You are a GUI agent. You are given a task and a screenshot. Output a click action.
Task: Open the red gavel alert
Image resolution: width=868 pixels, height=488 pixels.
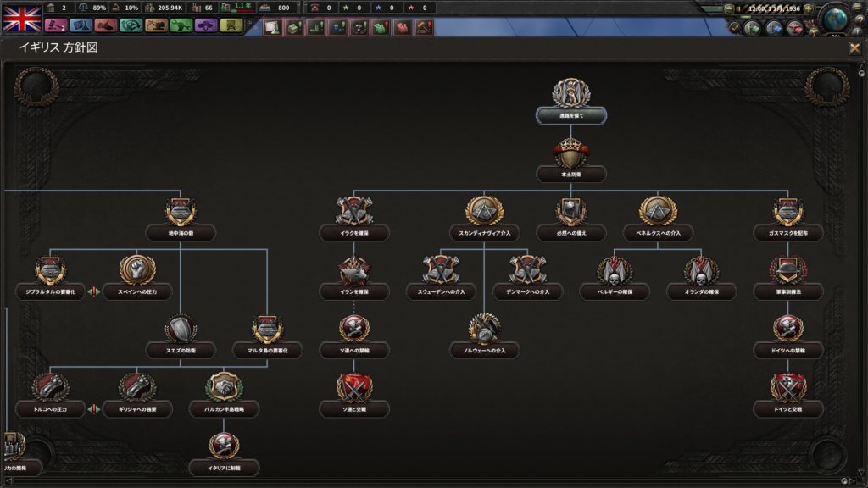[x=424, y=27]
